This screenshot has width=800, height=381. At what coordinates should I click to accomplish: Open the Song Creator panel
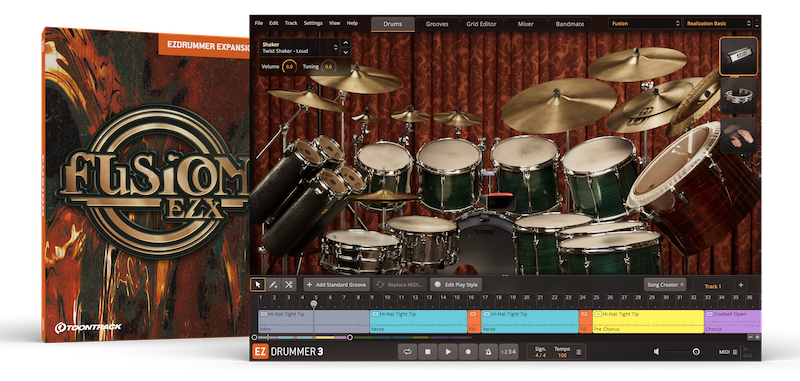[x=665, y=285]
